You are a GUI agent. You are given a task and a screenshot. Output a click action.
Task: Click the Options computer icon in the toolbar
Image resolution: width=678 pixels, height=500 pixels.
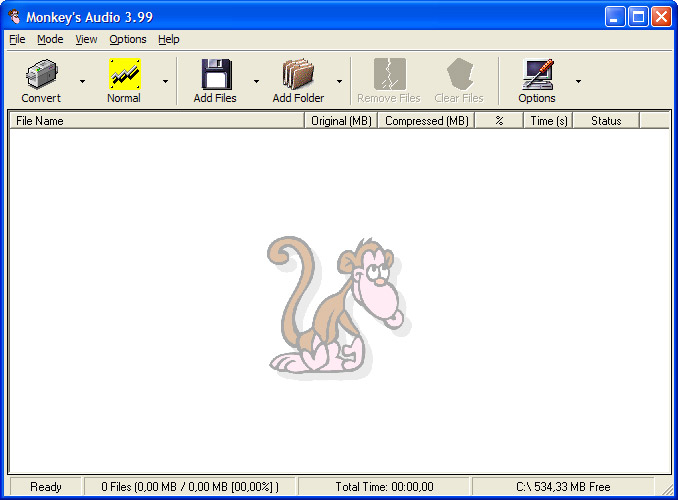tap(537, 74)
